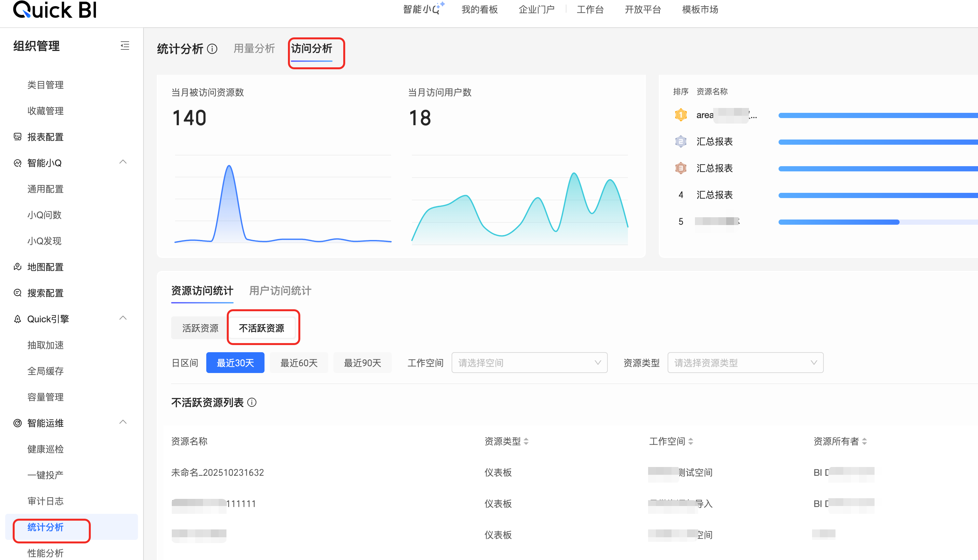Switch to 活跃资源 segment
Image resolution: width=978 pixels, height=560 pixels.
tap(200, 328)
